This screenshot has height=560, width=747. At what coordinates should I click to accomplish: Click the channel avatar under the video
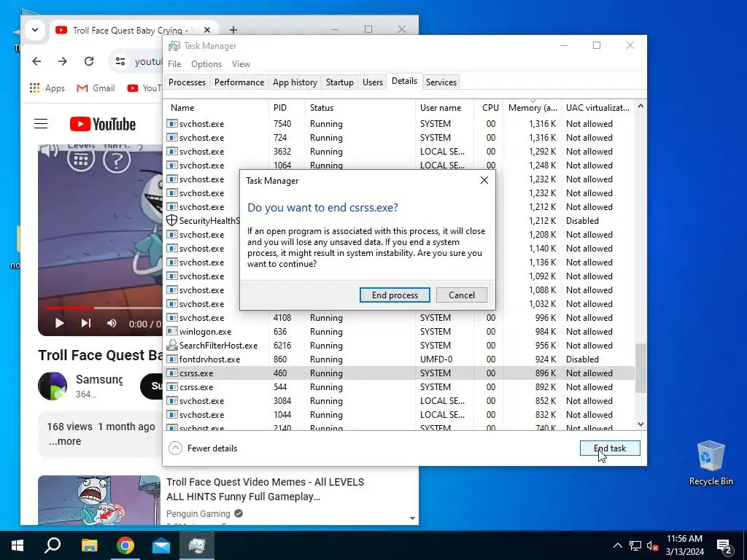pyautogui.click(x=53, y=386)
